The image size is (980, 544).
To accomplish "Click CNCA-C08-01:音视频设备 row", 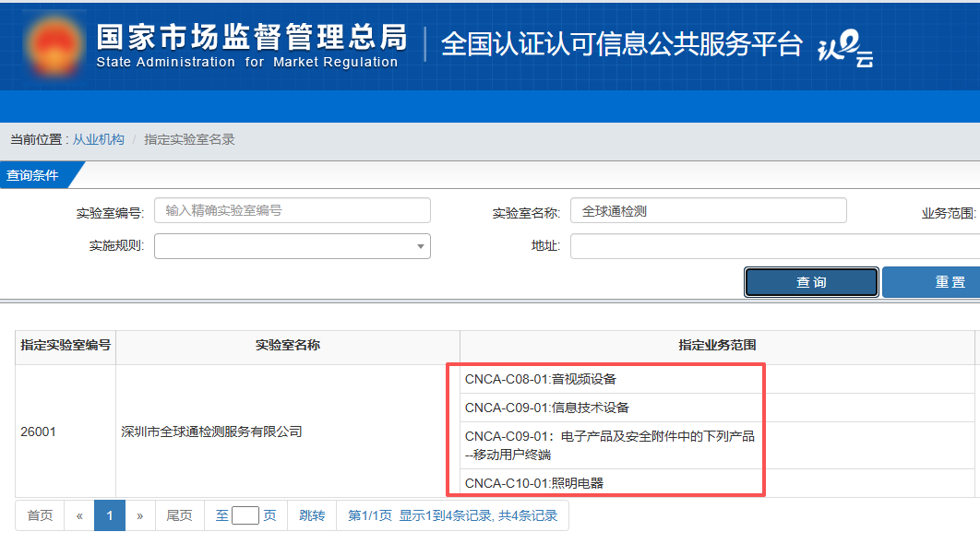I will (x=718, y=379).
